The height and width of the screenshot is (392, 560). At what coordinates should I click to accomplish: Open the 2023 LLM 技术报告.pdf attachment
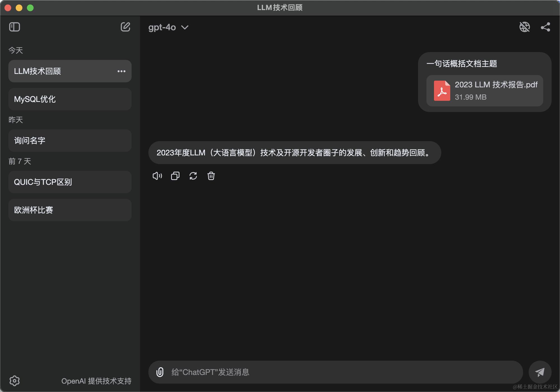484,91
